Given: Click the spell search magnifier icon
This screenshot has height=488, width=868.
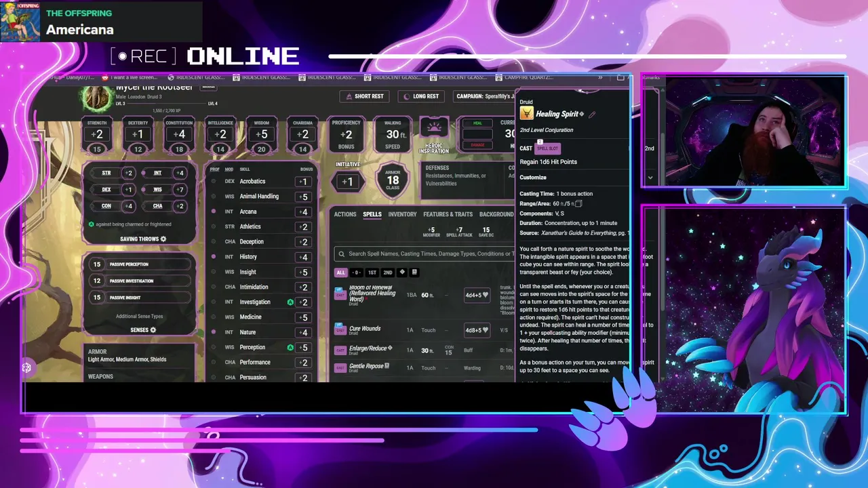Looking at the screenshot, I should [x=342, y=253].
